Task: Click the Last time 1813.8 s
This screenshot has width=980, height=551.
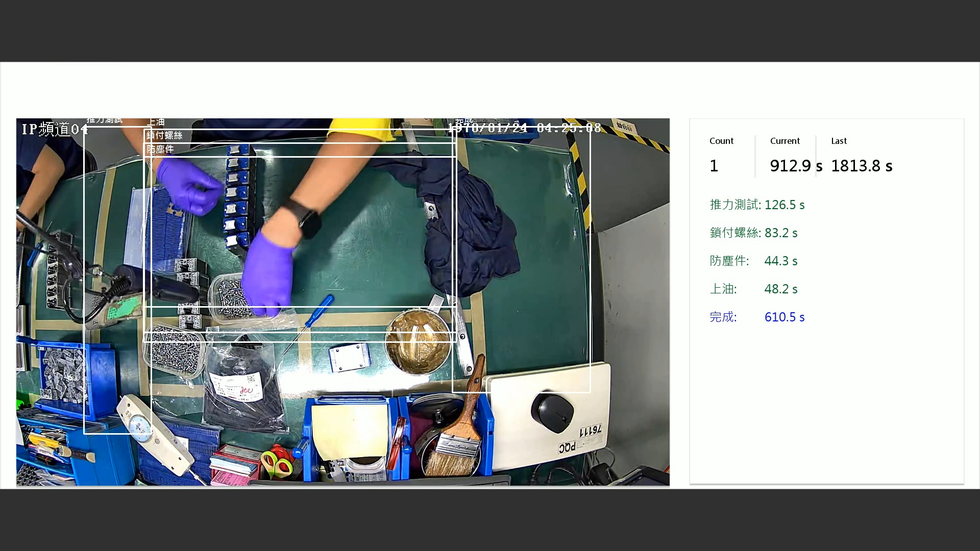Action: (862, 166)
